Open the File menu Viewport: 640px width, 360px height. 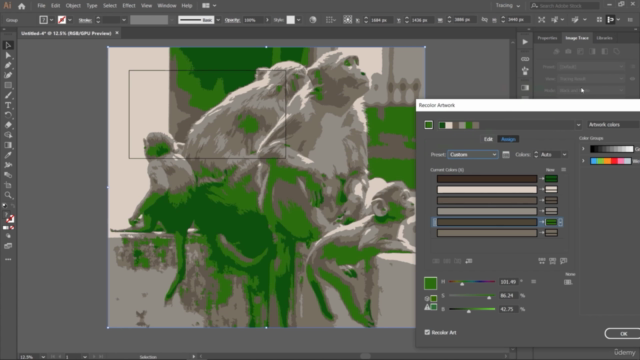(x=41, y=6)
